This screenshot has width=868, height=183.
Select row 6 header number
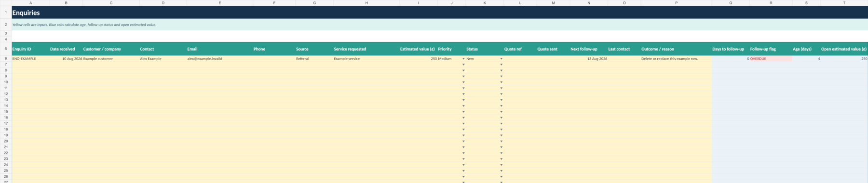click(6, 59)
